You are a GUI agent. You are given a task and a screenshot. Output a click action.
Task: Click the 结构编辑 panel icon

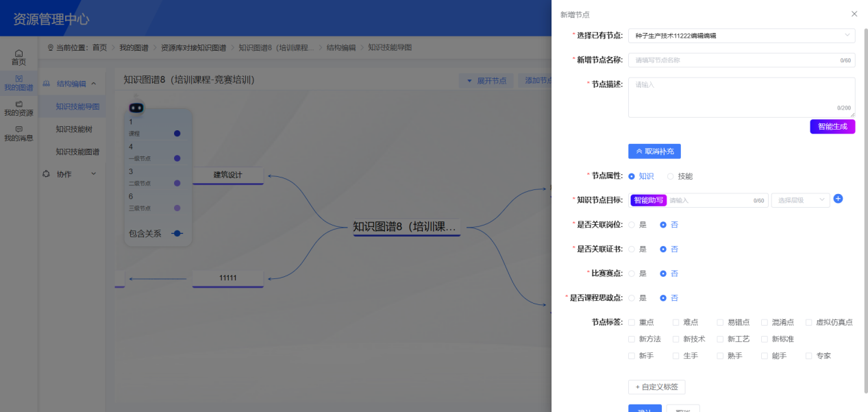(47, 83)
